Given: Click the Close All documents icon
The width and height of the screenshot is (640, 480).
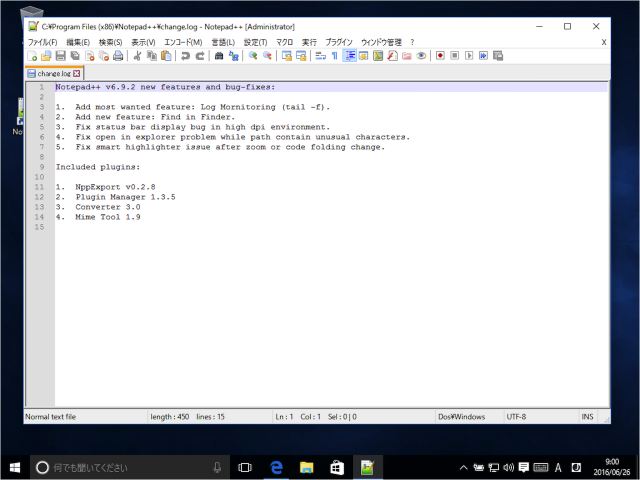Looking at the screenshot, I should (104, 56).
